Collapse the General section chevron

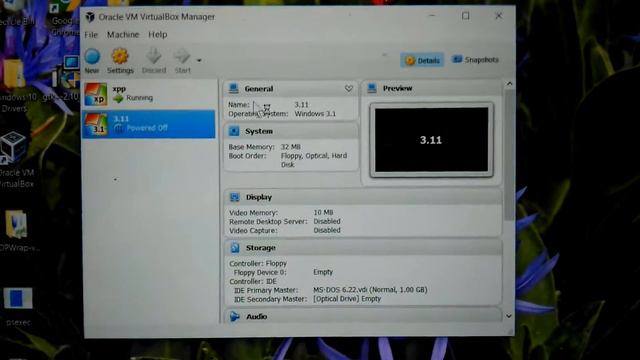pyautogui.click(x=349, y=89)
